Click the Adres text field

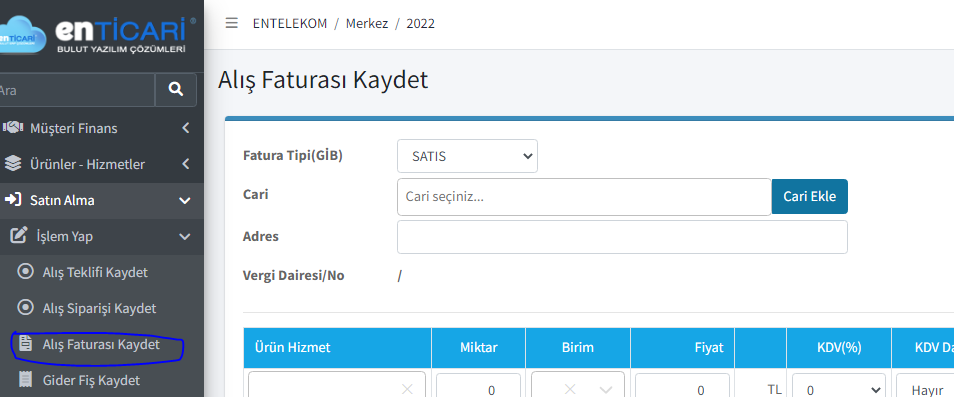622,236
